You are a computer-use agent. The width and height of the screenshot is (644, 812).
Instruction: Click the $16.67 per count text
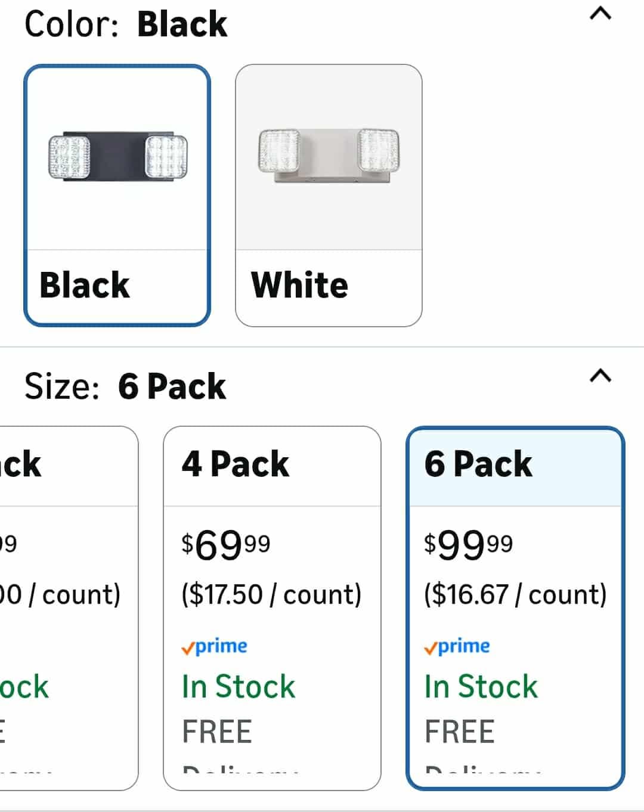(515, 594)
